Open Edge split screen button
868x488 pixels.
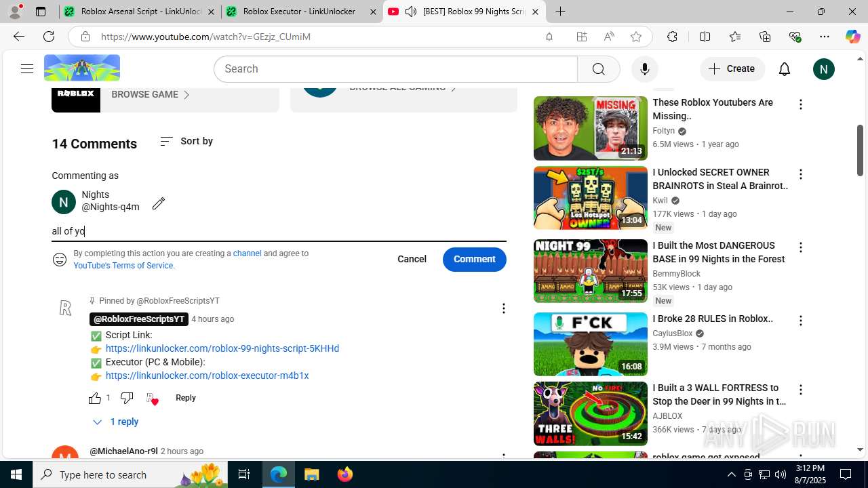pyautogui.click(x=705, y=37)
